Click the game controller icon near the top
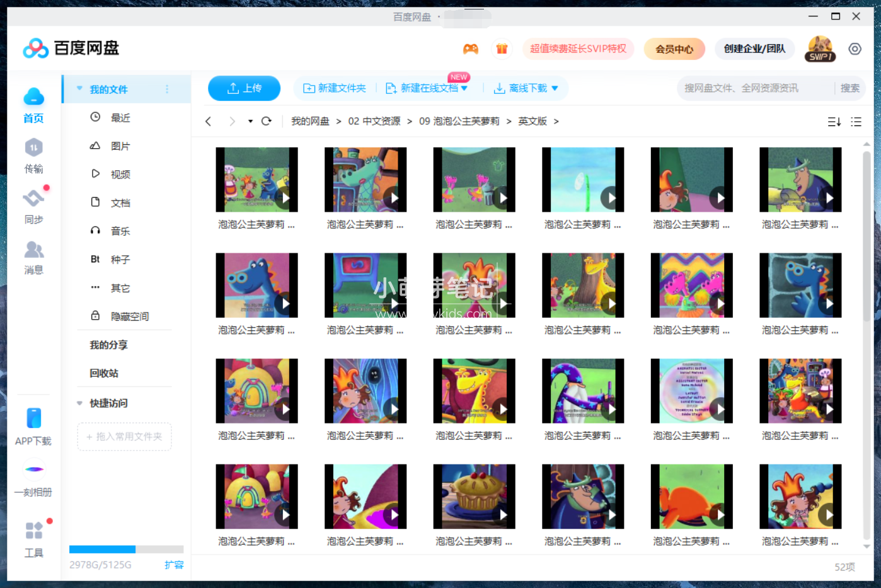Image resolution: width=881 pixels, height=588 pixels. 470,49
